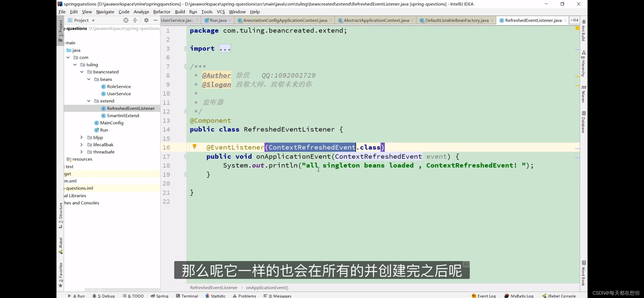
Task: Open the Database side panel
Action: (584, 122)
